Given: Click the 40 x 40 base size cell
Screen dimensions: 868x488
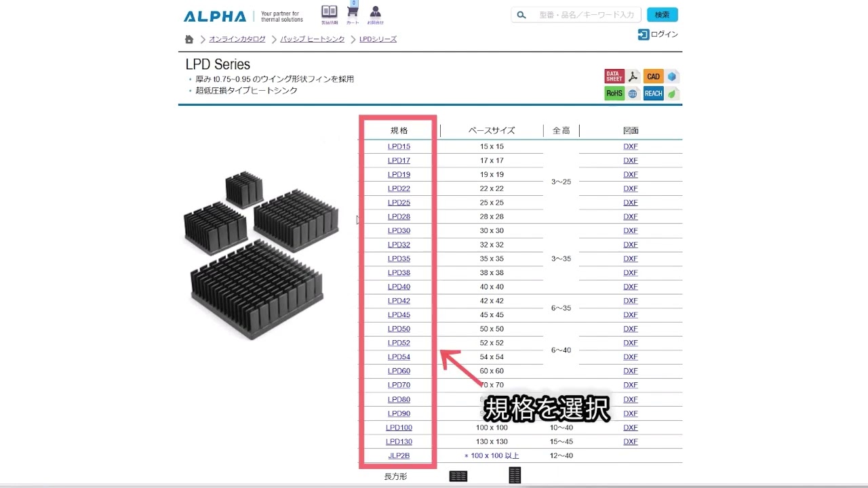Looking at the screenshot, I should pos(492,287).
